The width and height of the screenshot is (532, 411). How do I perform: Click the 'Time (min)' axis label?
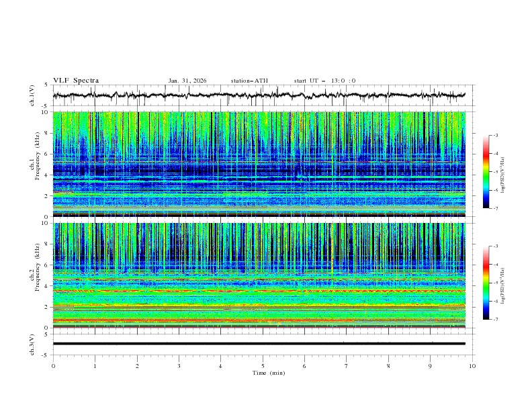click(x=269, y=373)
